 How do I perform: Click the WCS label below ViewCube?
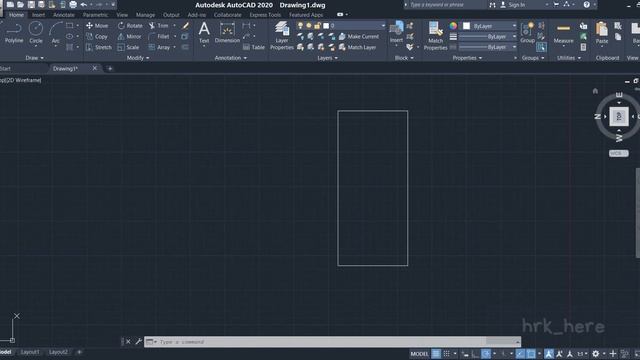[618, 153]
